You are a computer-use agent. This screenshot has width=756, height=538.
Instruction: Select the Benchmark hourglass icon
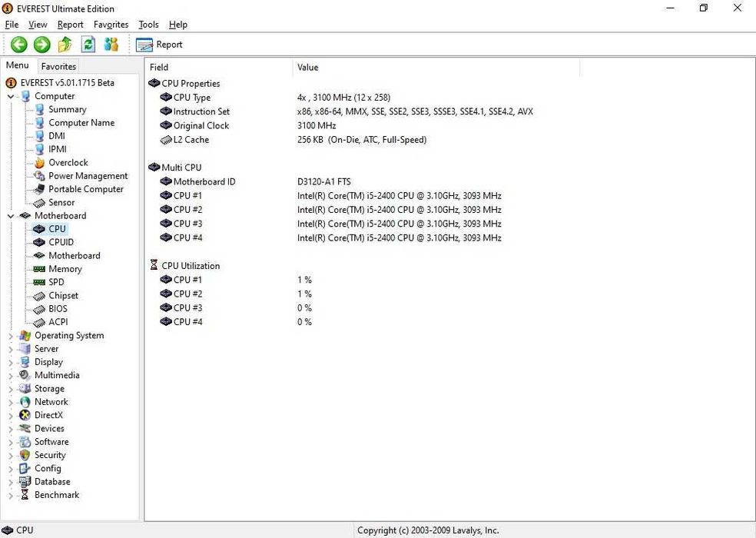[25, 494]
